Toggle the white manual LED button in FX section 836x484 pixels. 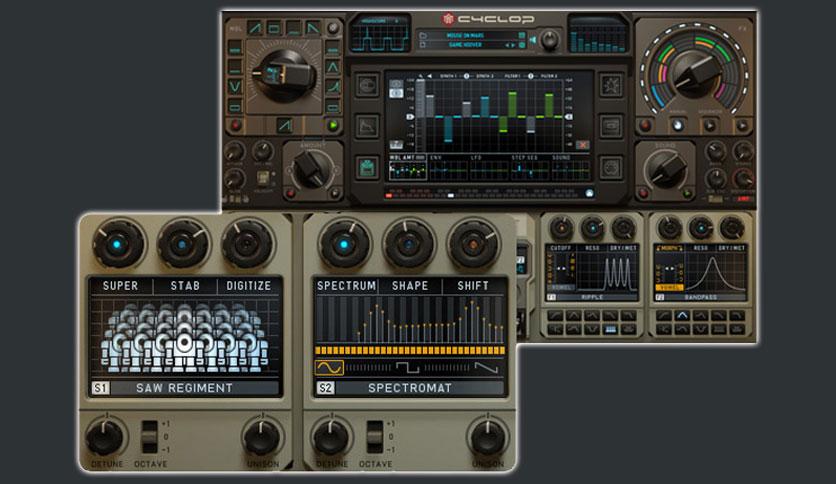(x=678, y=126)
